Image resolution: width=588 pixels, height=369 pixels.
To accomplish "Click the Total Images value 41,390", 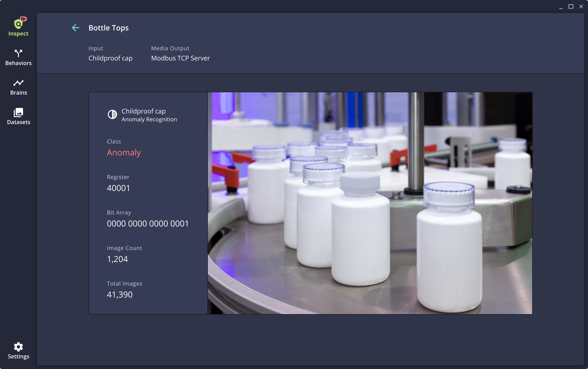I will (119, 294).
